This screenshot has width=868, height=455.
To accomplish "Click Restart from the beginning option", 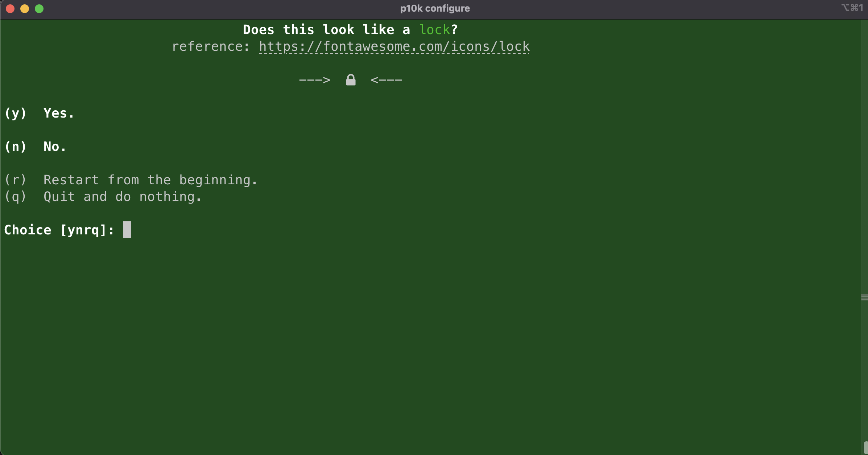I will (x=150, y=180).
